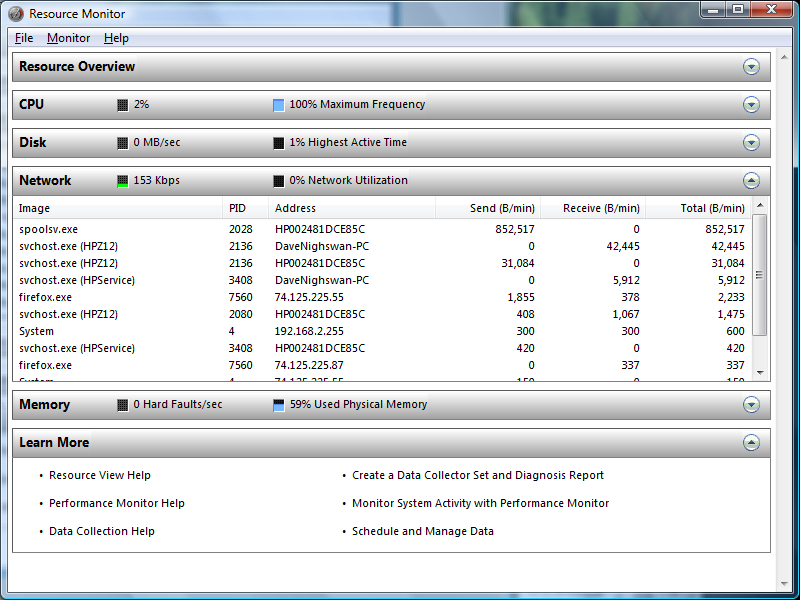Sort by Receive (B/min) column header

[593, 208]
